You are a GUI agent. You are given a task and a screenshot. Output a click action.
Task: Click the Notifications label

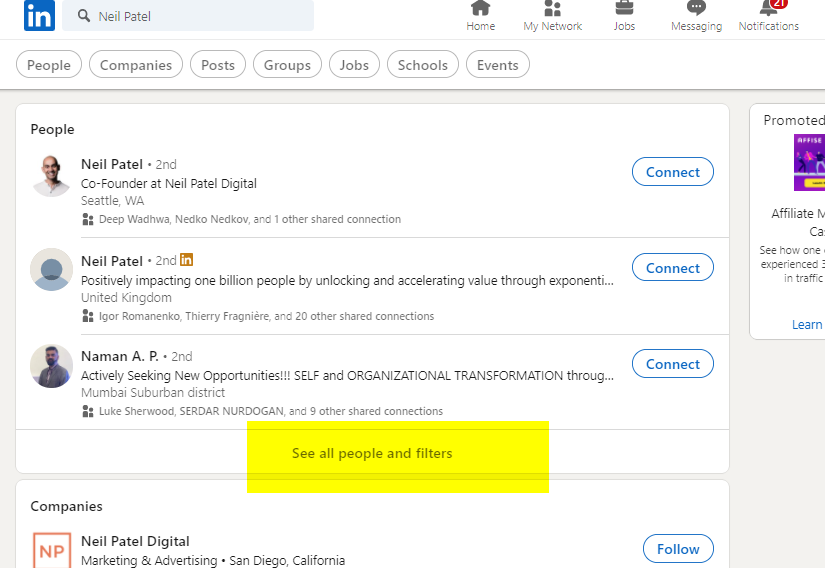pyautogui.click(x=769, y=26)
